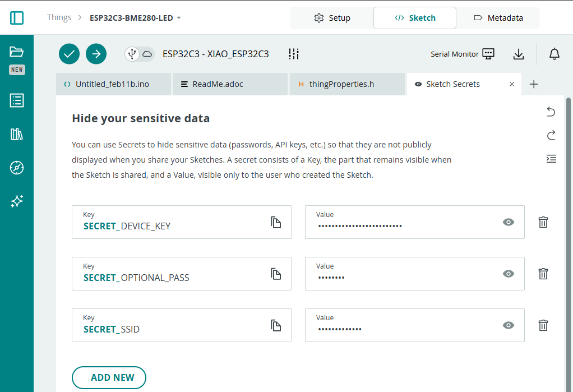
Task: Click the ADD NEW secret button
Action: click(x=109, y=377)
